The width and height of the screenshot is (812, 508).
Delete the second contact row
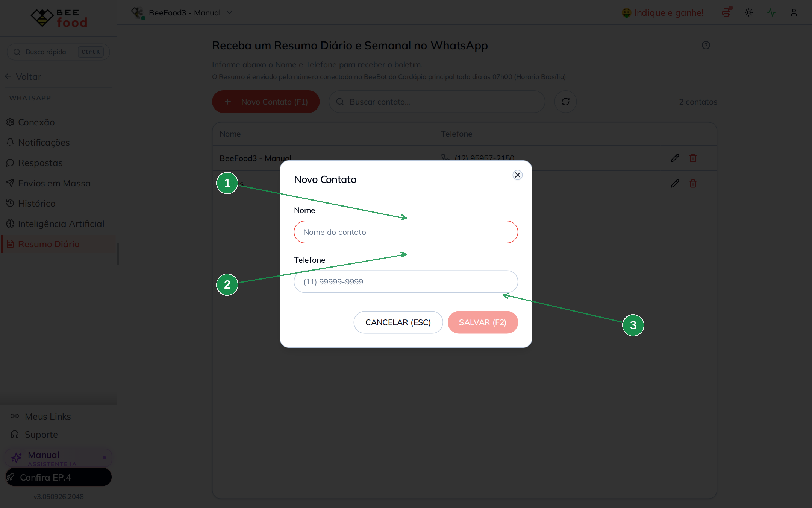point(693,184)
